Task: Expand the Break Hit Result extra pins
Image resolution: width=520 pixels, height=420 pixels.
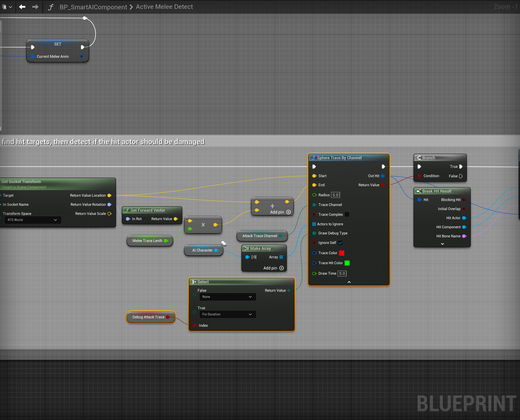Action: [442, 244]
